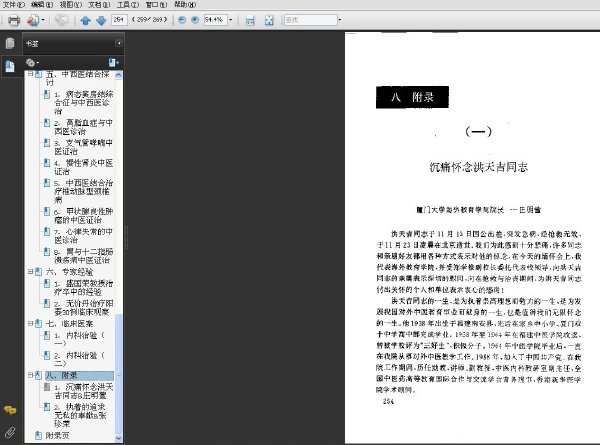Click the fit one full page icon

click(269, 20)
